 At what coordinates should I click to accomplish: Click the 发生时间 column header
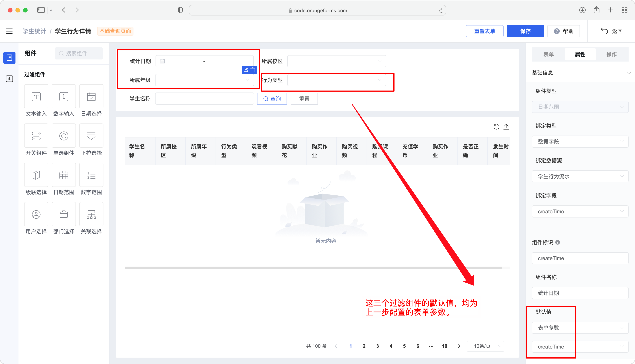coord(499,151)
